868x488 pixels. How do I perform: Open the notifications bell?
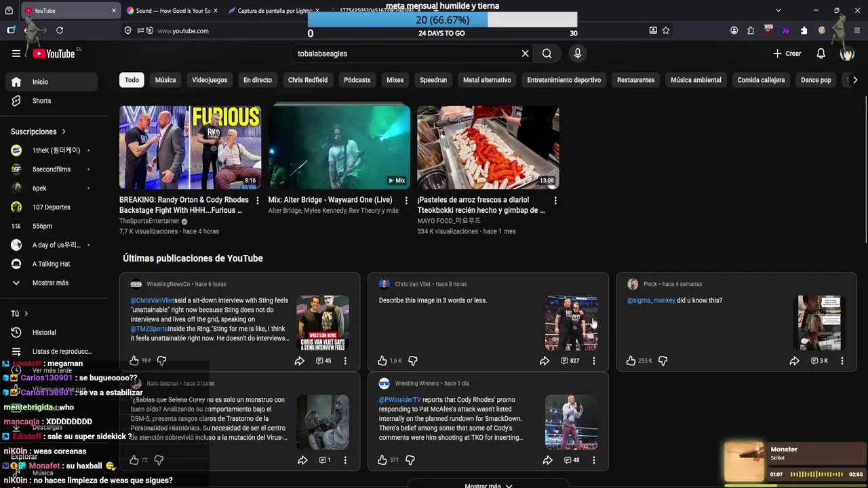821,54
